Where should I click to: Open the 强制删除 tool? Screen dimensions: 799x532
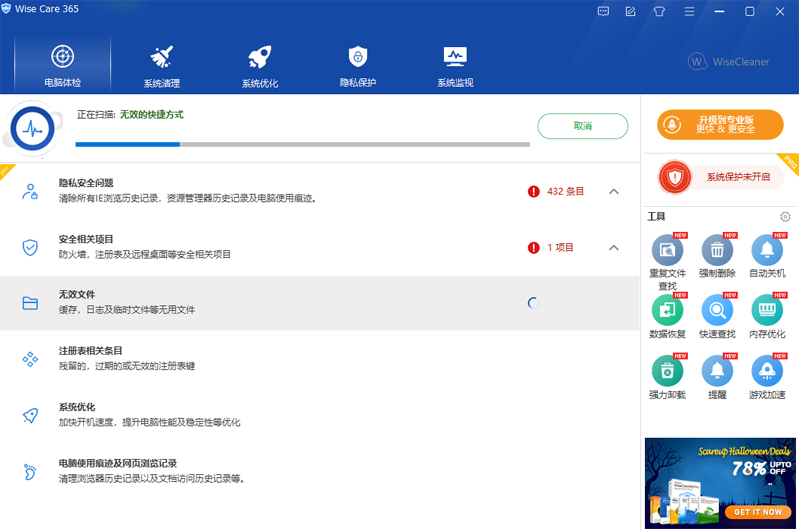pos(717,251)
